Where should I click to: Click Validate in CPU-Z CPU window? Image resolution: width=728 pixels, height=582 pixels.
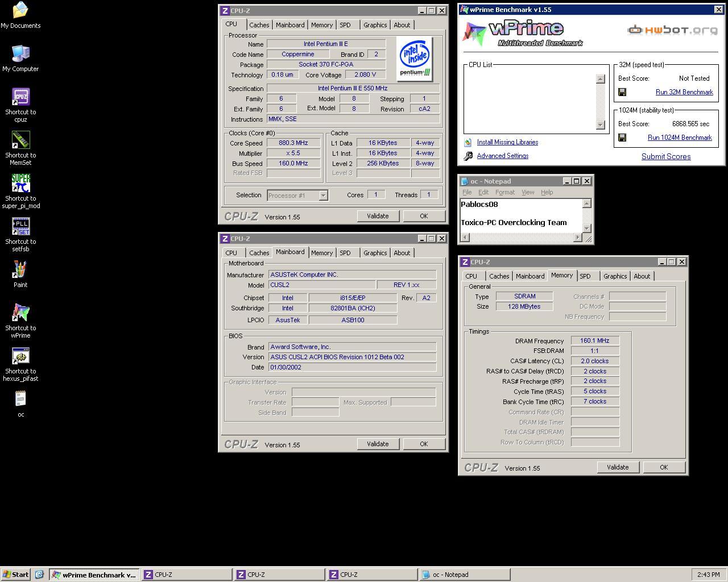pos(378,216)
